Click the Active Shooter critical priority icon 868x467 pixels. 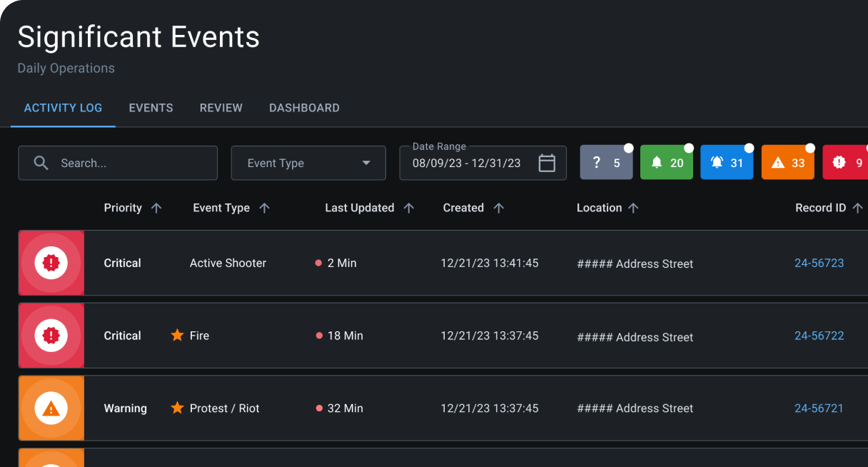tap(51, 263)
